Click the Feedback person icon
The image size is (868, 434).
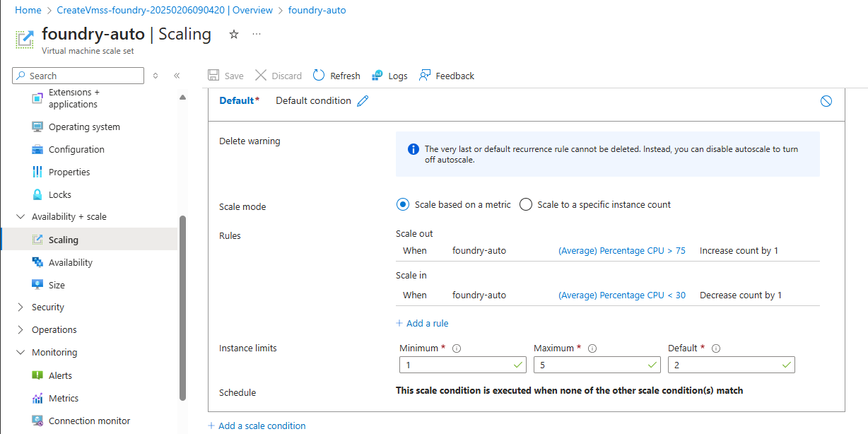425,76
